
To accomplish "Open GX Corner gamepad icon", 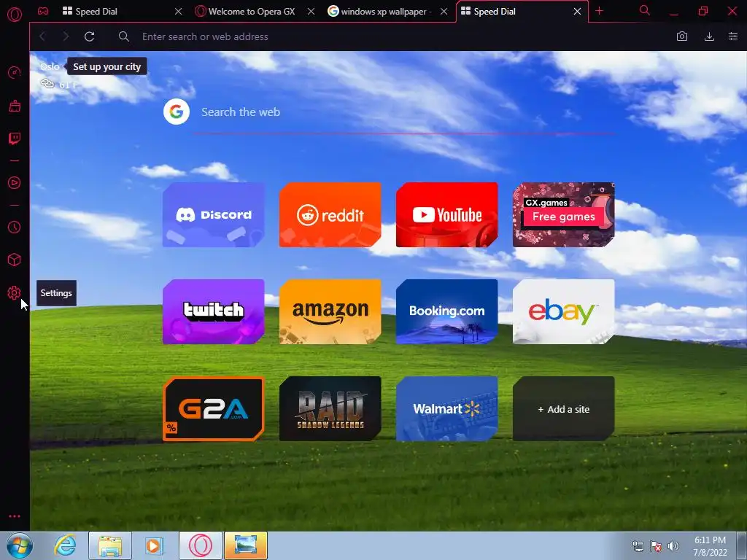I will pos(43,11).
